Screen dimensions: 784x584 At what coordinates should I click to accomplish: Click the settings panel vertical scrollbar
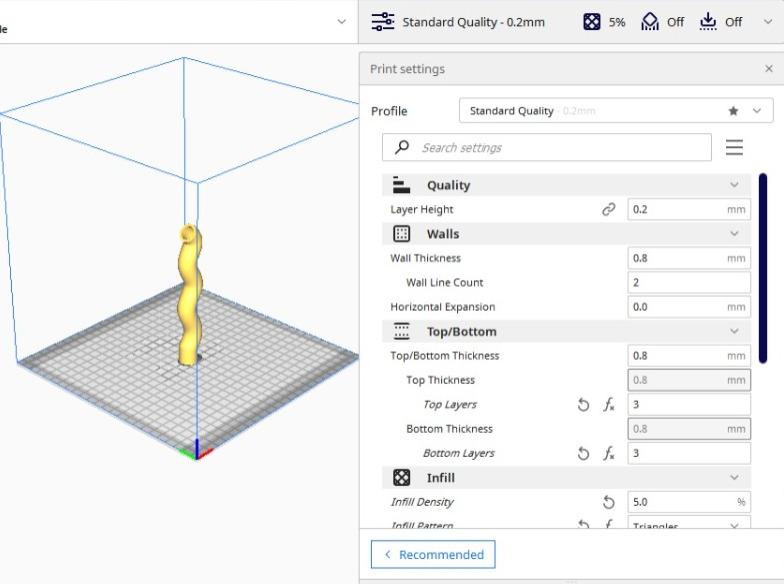762,268
